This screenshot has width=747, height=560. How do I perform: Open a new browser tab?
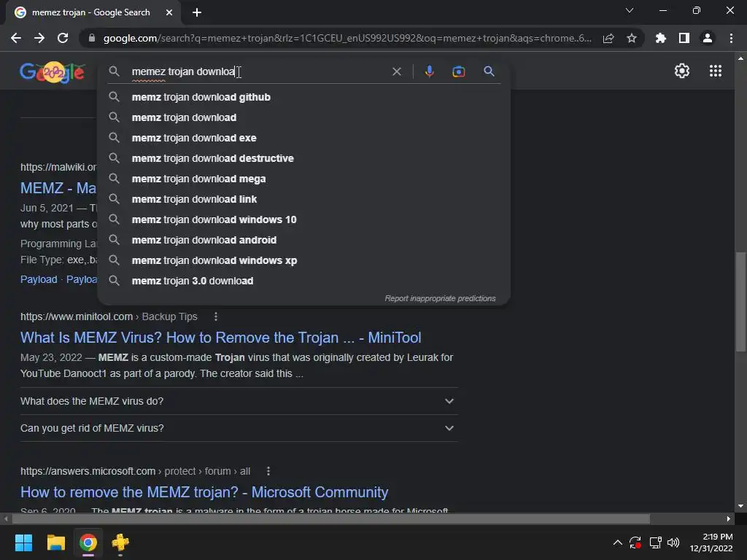197,12
